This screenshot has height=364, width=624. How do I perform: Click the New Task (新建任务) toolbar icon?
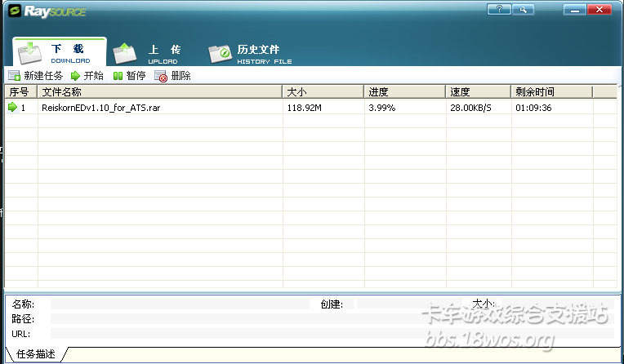(14, 76)
